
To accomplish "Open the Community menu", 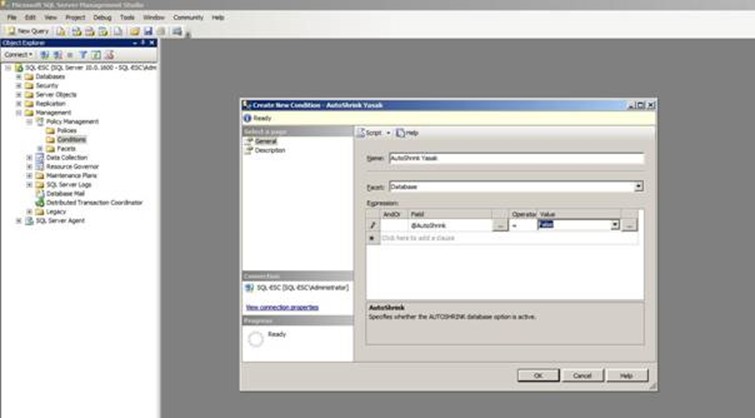I will [188, 17].
